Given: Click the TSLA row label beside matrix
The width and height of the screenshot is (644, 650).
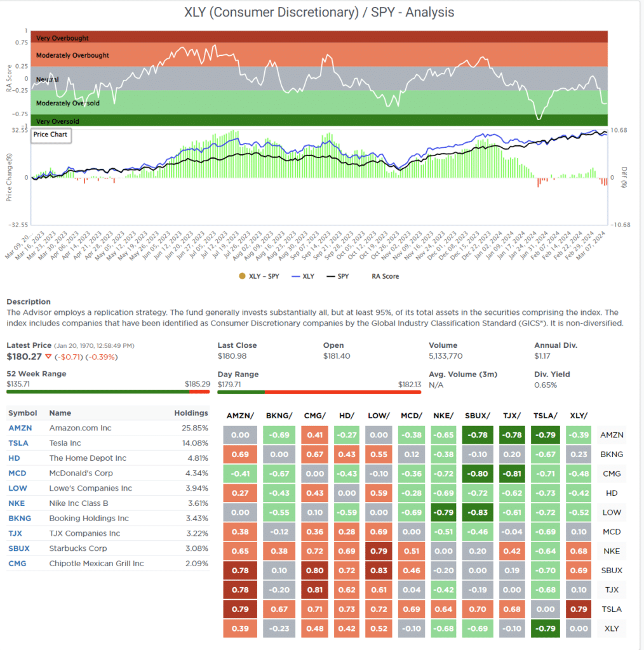Looking at the screenshot, I should click(x=612, y=609).
